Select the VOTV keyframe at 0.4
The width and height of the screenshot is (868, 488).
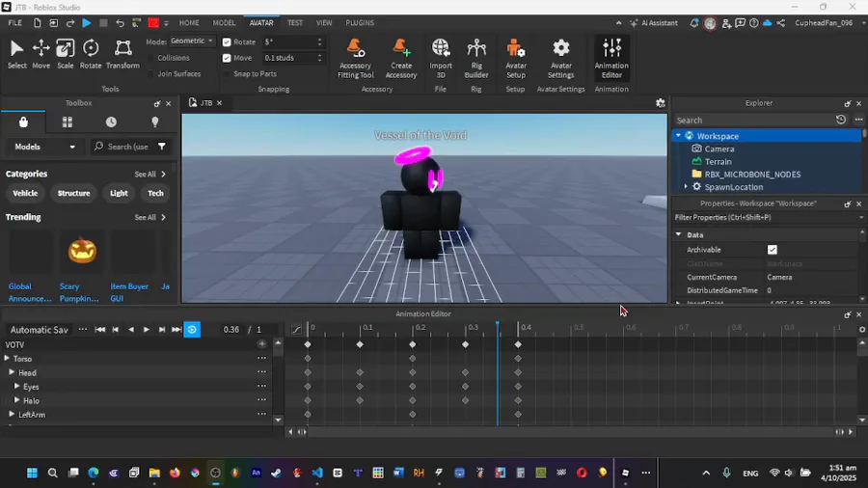[x=518, y=344]
